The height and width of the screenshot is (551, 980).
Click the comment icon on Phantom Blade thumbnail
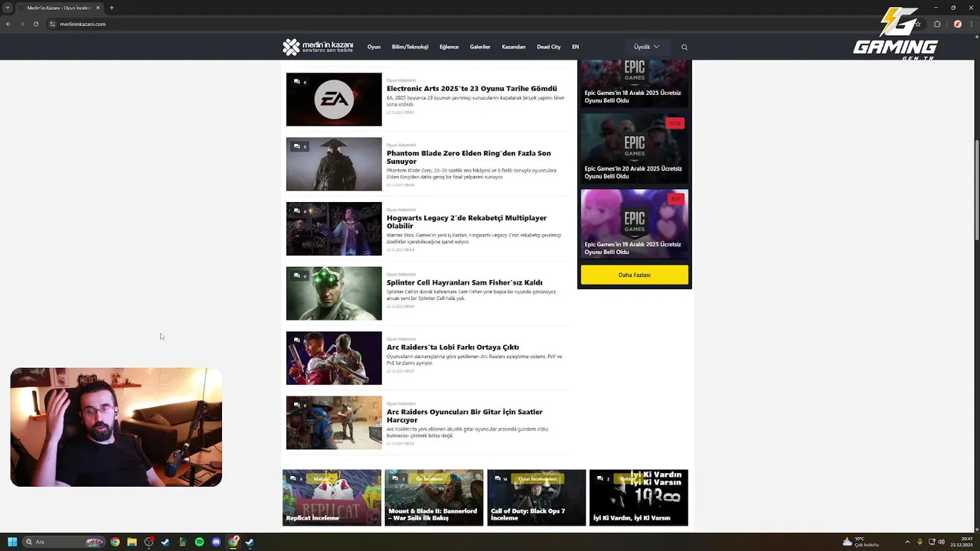click(x=296, y=146)
